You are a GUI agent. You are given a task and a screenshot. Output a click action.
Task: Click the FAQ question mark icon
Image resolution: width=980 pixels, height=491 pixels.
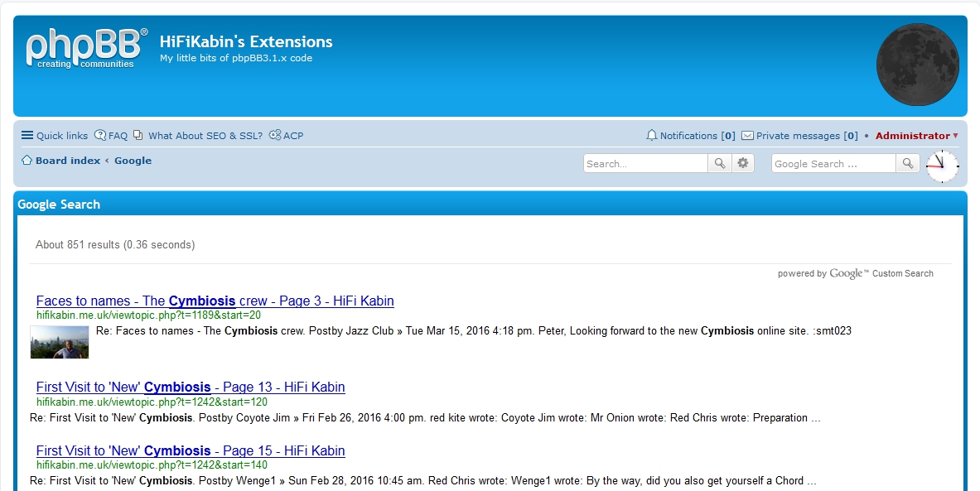pos(100,135)
